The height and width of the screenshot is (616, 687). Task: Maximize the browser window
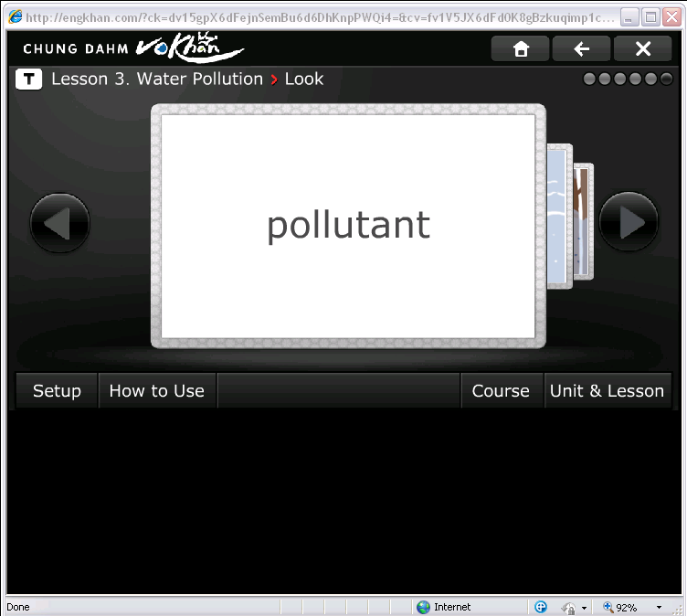(650, 17)
